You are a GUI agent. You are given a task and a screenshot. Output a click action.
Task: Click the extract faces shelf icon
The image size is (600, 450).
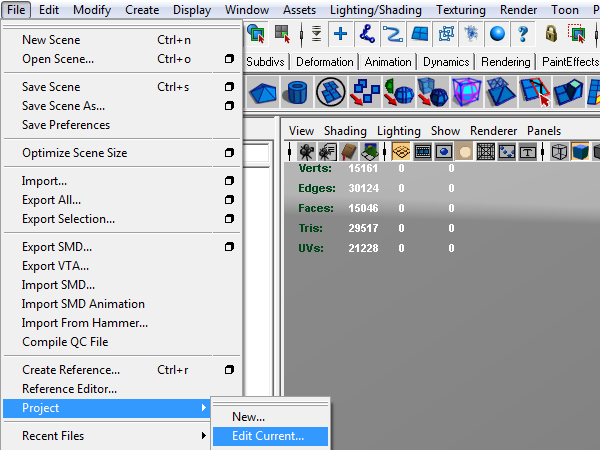(365, 92)
